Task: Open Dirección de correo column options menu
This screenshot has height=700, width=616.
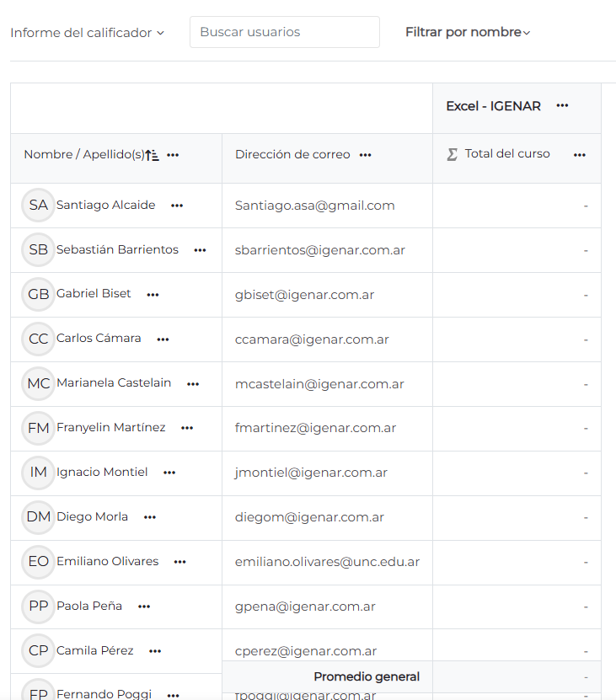Action: pyautogui.click(x=365, y=155)
